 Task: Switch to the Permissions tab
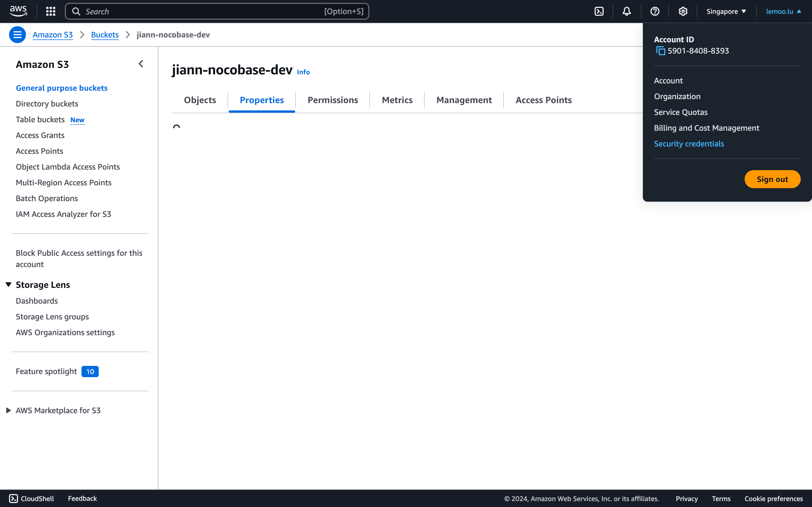point(332,100)
